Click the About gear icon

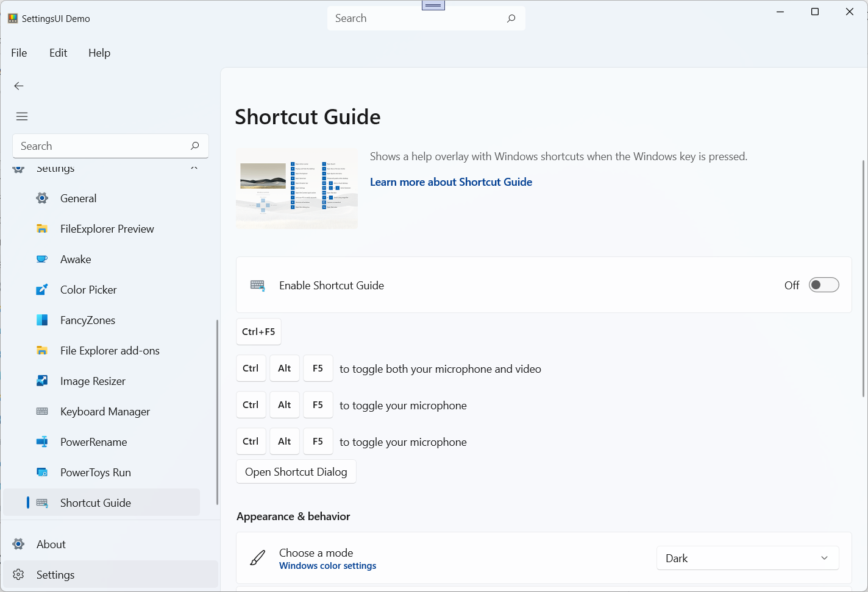click(19, 544)
